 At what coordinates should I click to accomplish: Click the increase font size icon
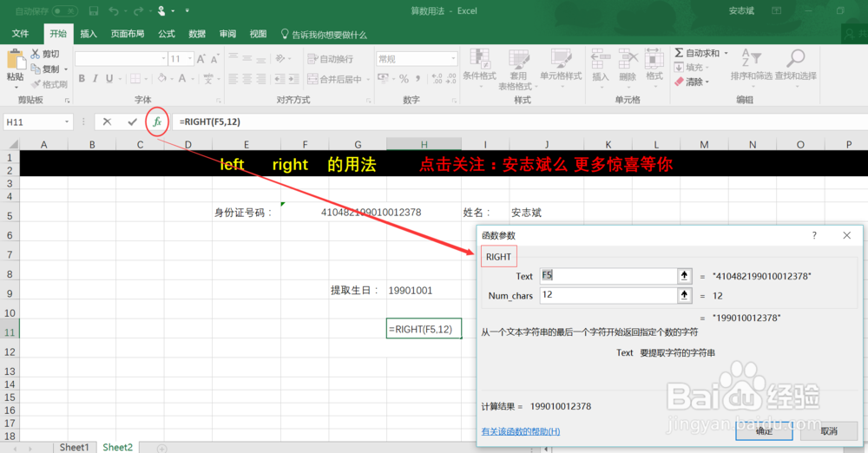click(x=201, y=59)
